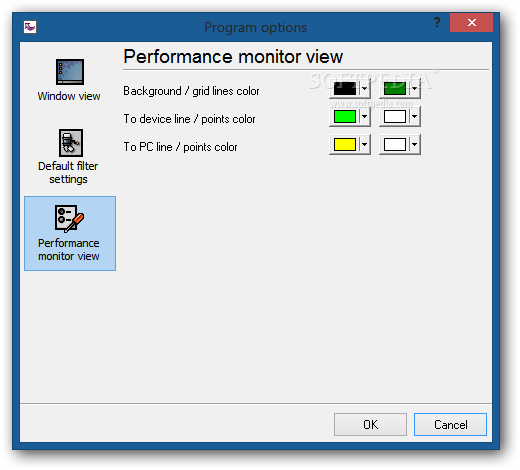Click the 'To PC line / points color' label
Viewport: 520px width, 470px height.
pyautogui.click(x=180, y=147)
